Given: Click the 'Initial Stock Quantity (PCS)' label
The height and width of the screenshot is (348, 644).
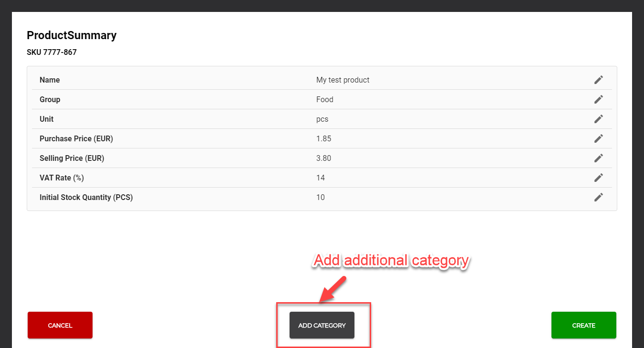Looking at the screenshot, I should click(x=86, y=198).
